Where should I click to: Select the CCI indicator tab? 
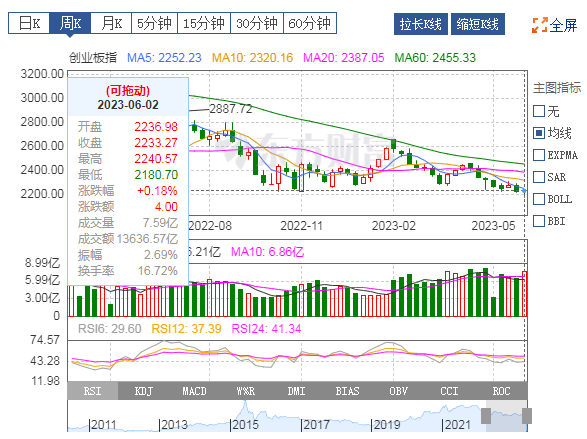449,391
